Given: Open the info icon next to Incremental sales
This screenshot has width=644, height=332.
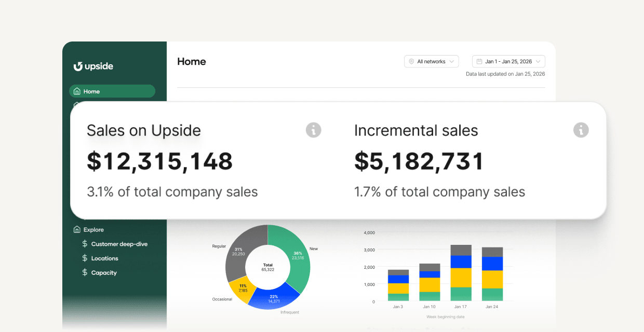Looking at the screenshot, I should pos(581,130).
